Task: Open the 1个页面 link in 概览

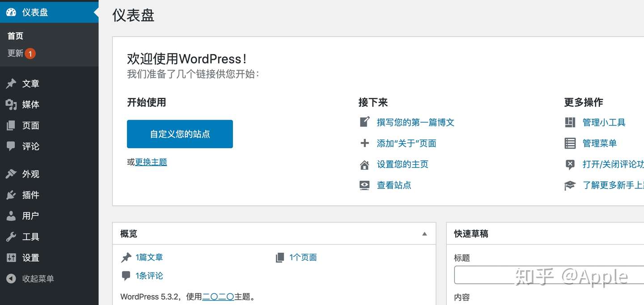Action: 303,258
